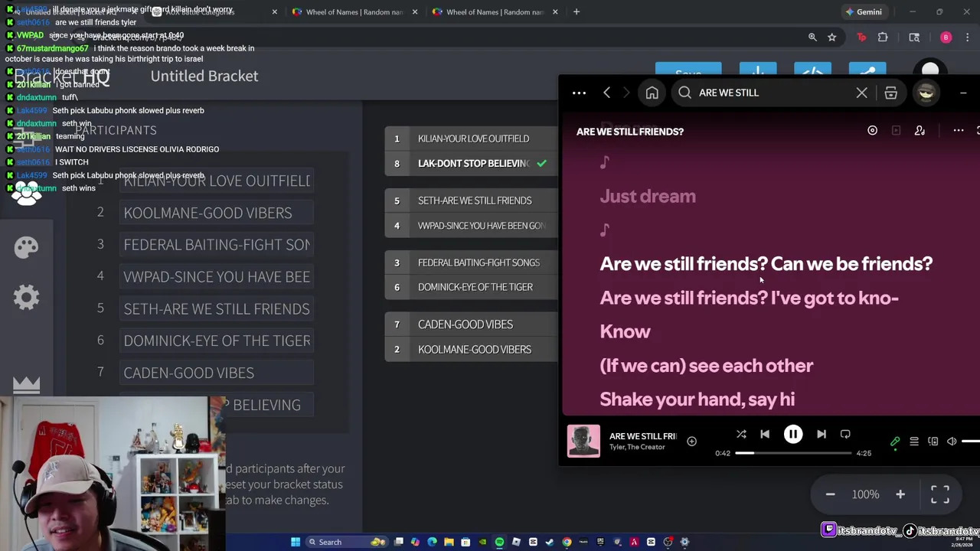This screenshot has height=551, width=980.
Task: Go forward in Spotify navigation
Action: 626,93
